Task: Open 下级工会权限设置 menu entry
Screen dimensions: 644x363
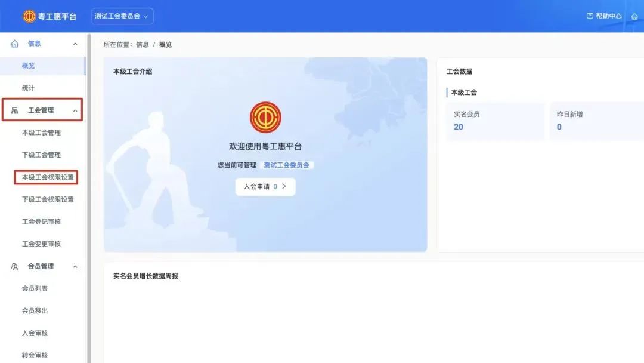Action: click(48, 199)
